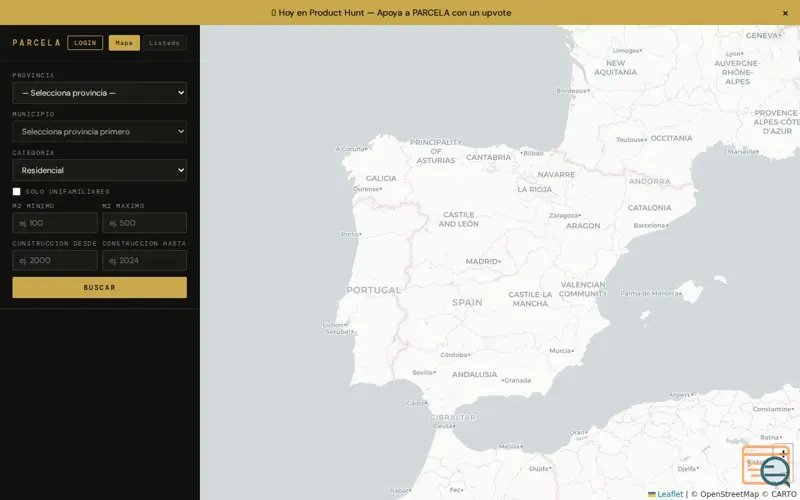Open the Municipio dropdown
Screen dimensions: 800x500
click(99, 132)
